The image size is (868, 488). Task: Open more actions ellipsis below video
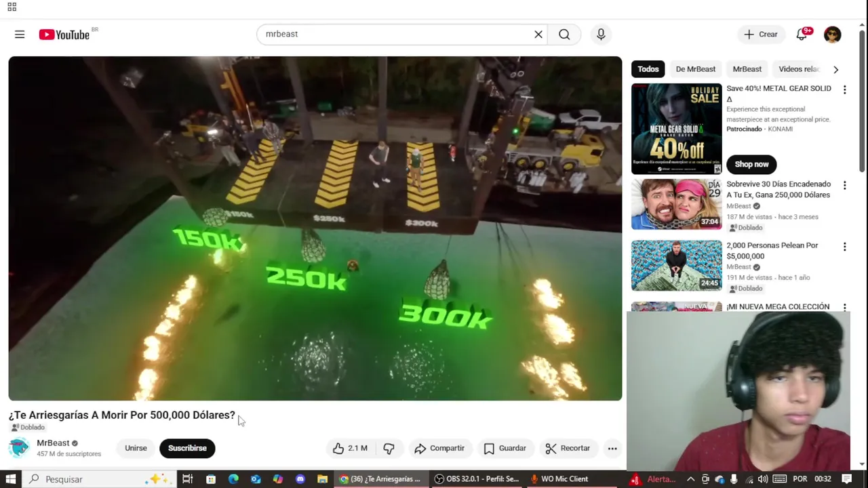[x=612, y=448]
